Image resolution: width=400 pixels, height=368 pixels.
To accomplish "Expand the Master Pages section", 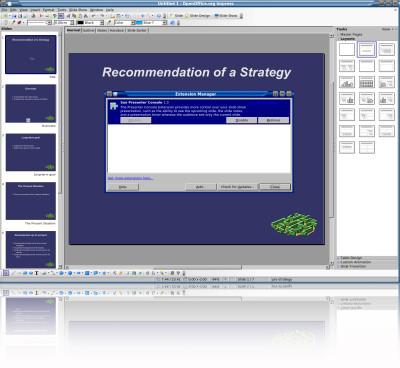I will 351,35.
